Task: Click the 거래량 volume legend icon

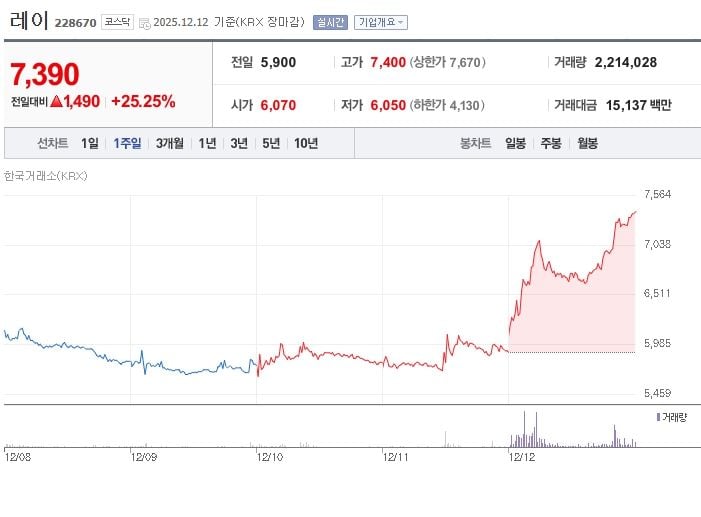Action: coord(657,416)
